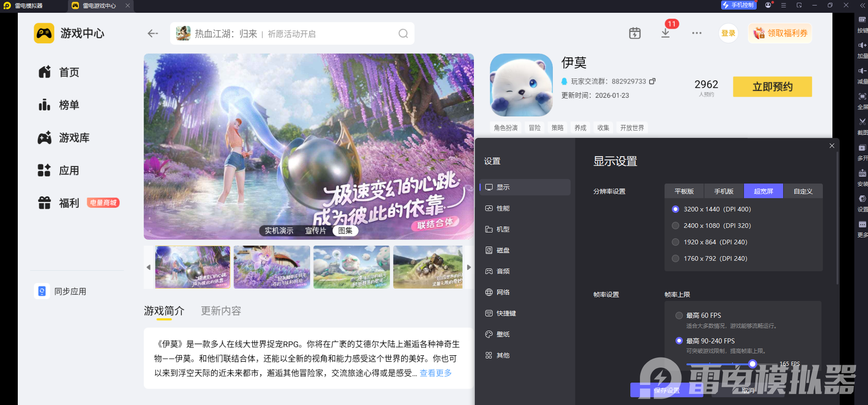
Task: Open 磁盘 settings category
Action: pos(525,250)
